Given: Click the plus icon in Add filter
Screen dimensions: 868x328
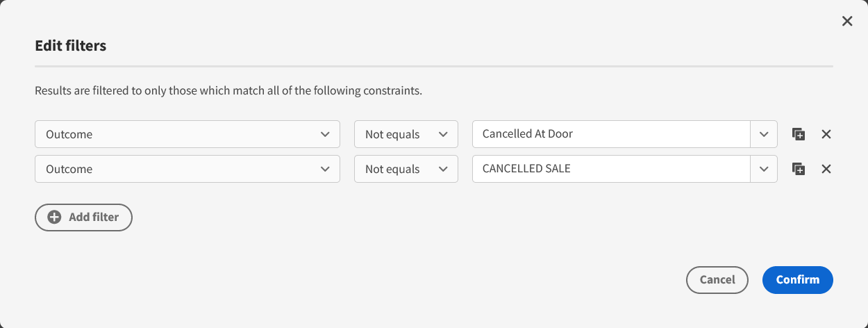Looking at the screenshot, I should coord(54,217).
